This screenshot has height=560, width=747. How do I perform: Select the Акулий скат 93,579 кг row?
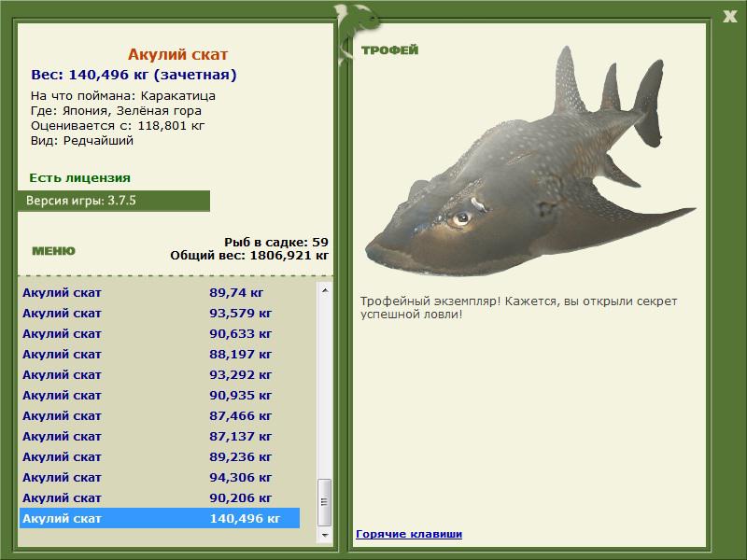160,314
